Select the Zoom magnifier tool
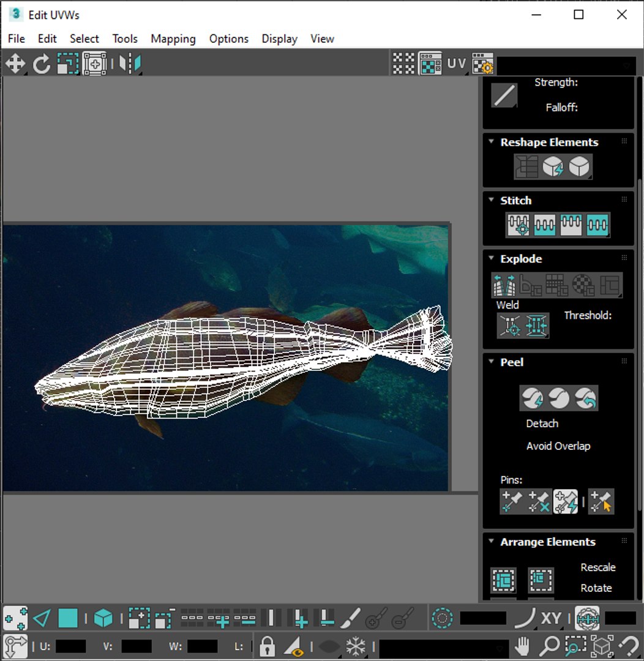The height and width of the screenshot is (661, 644). 549,646
